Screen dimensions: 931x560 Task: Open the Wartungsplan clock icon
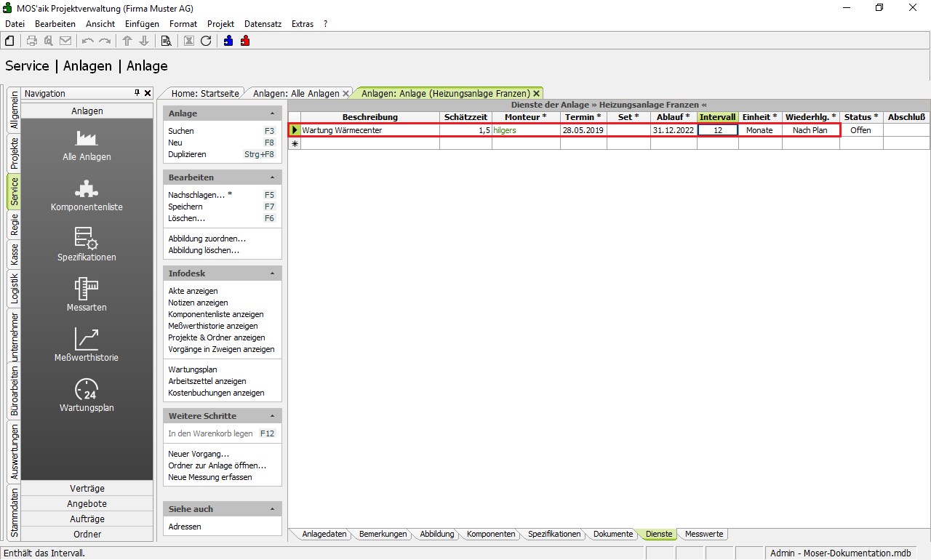(x=87, y=396)
